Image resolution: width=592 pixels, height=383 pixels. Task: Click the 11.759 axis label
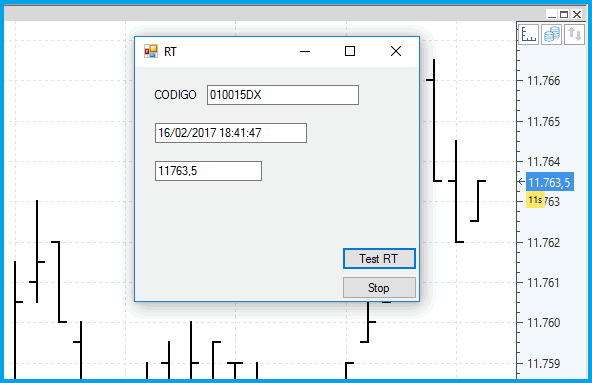(x=543, y=364)
